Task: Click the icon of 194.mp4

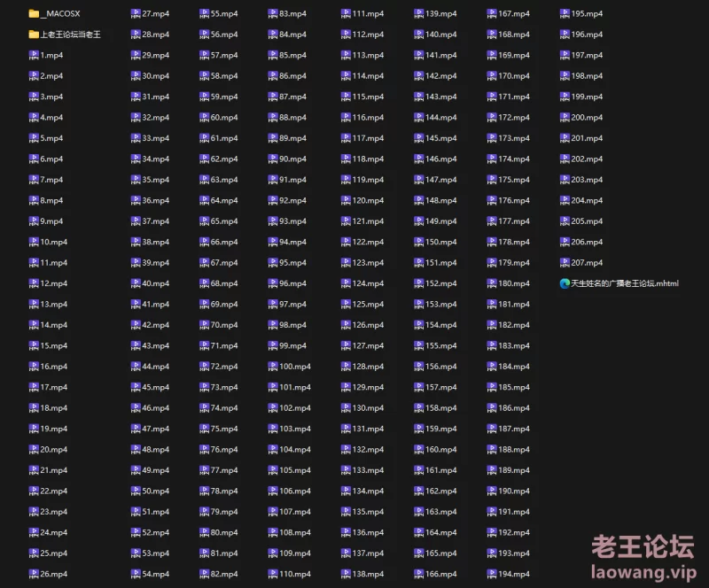Action: [x=492, y=574]
